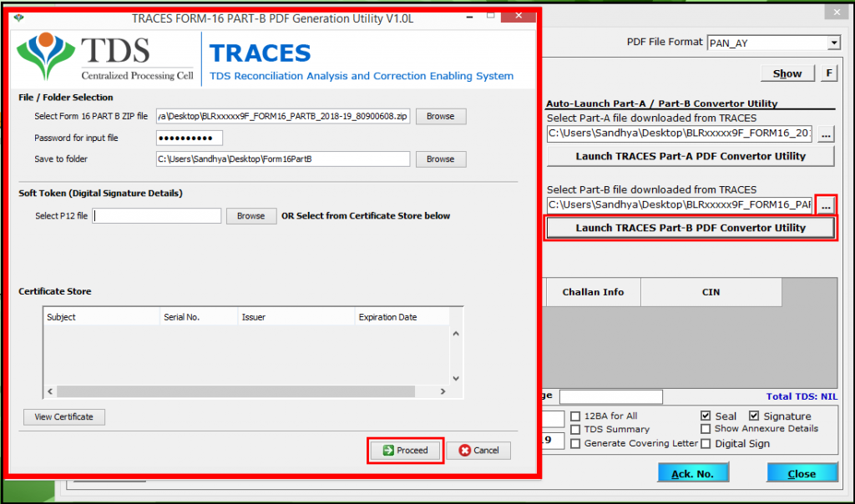855x504 pixels.
Task: Click the Certificate Store horizontal scrollbar thumb
Action: pyautogui.click(x=235, y=391)
